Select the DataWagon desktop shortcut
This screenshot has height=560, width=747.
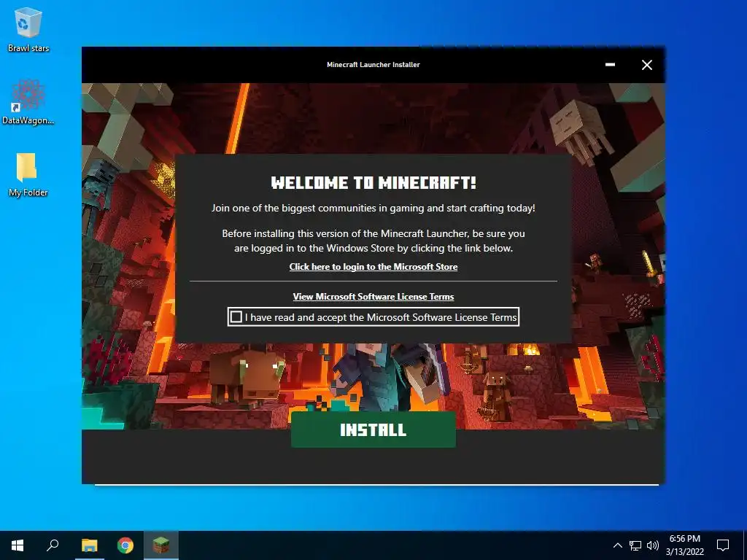pos(28,102)
